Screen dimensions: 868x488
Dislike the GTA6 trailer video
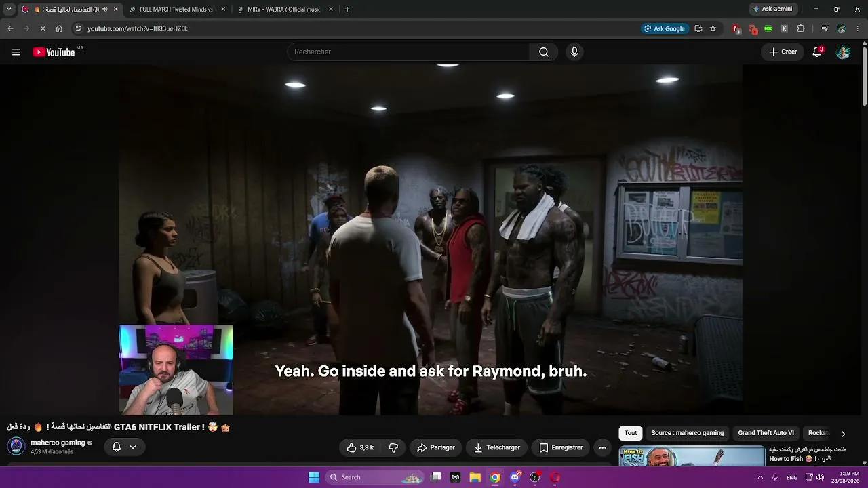[x=393, y=447]
